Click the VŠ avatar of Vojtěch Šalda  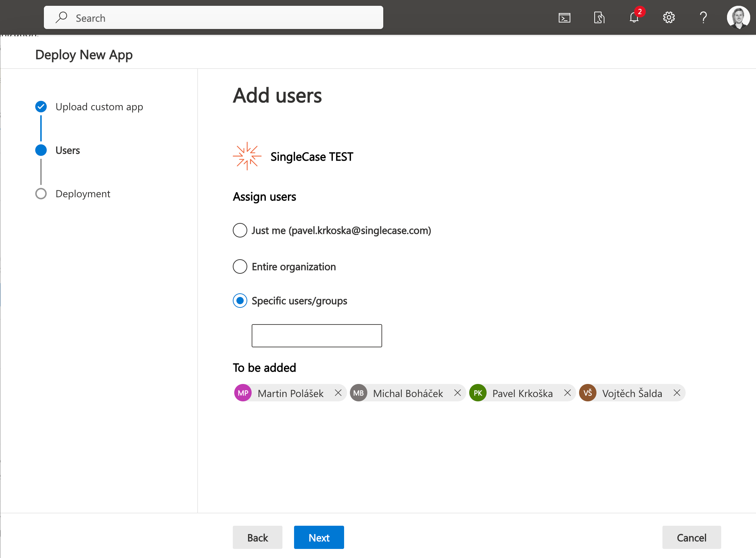(588, 393)
